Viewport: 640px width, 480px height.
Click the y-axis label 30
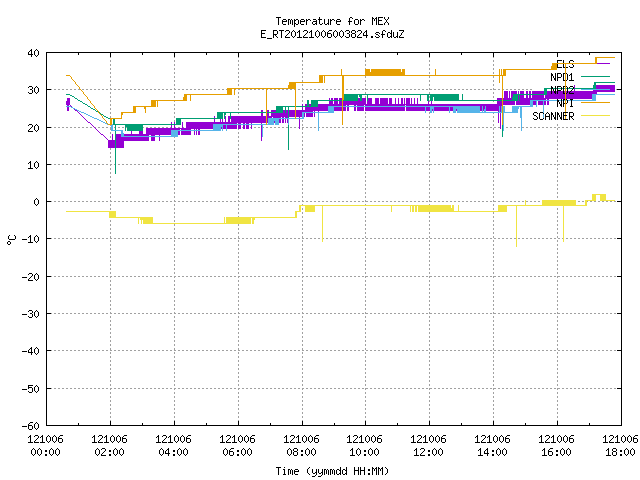(x=33, y=90)
